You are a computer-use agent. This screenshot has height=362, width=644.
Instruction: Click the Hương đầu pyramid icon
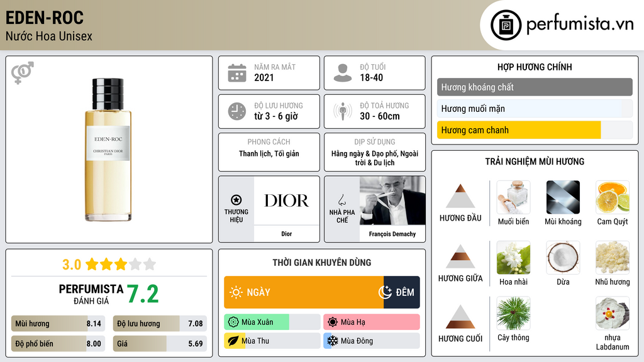460,196
